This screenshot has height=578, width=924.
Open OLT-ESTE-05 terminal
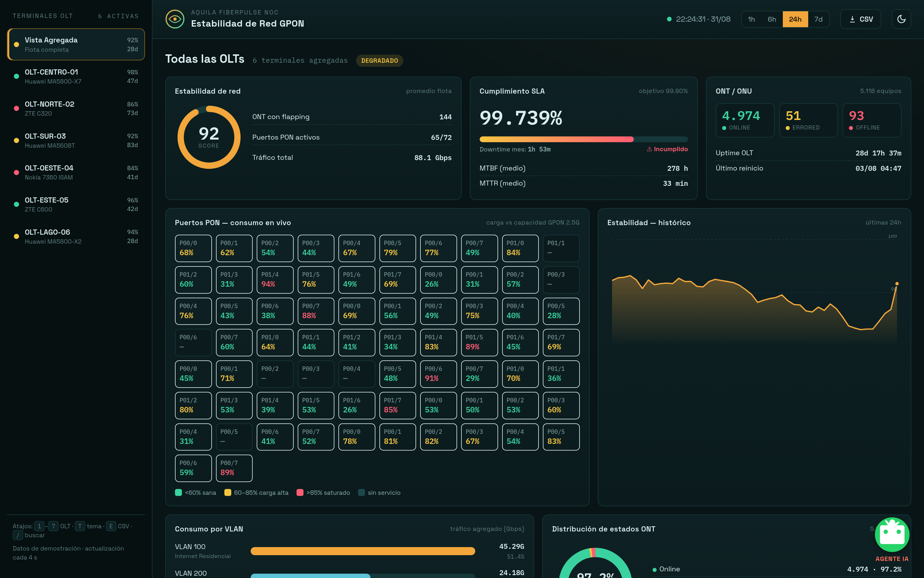pos(76,205)
